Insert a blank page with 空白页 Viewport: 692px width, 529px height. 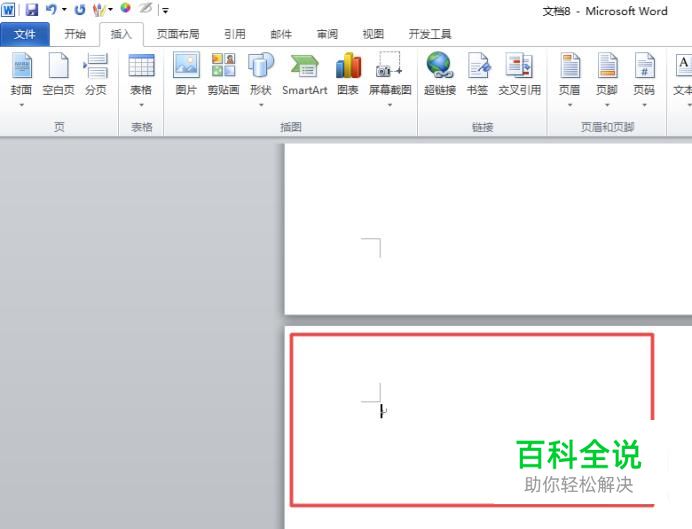coord(59,74)
